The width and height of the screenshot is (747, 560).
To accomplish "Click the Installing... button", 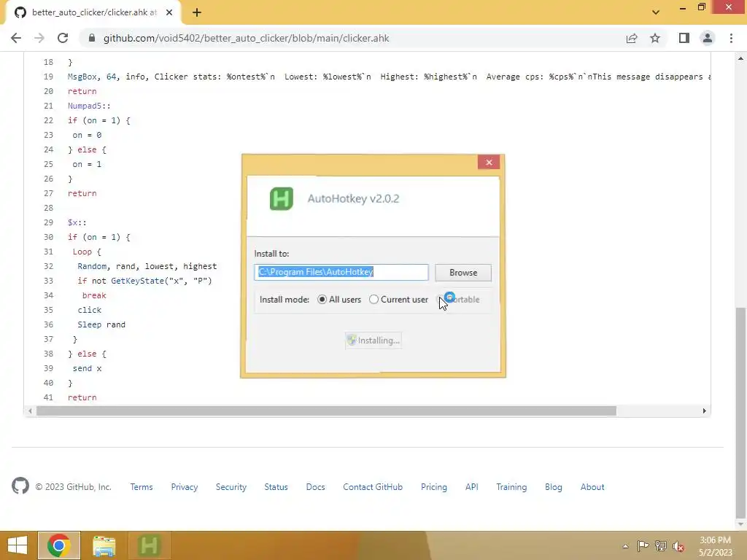I will click(x=373, y=341).
